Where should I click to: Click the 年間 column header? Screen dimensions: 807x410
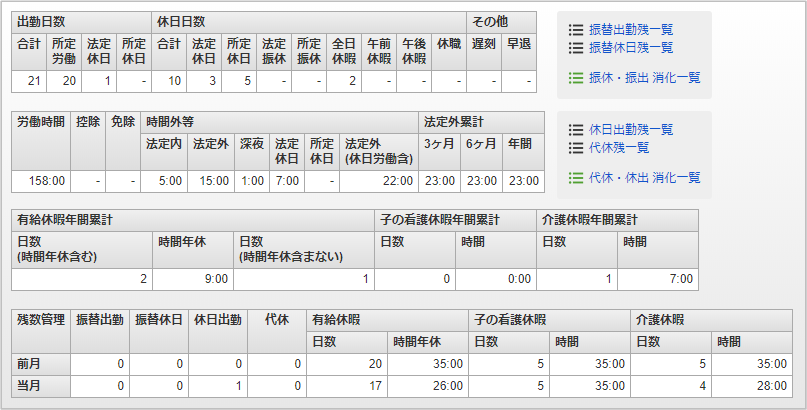pyautogui.click(x=523, y=152)
